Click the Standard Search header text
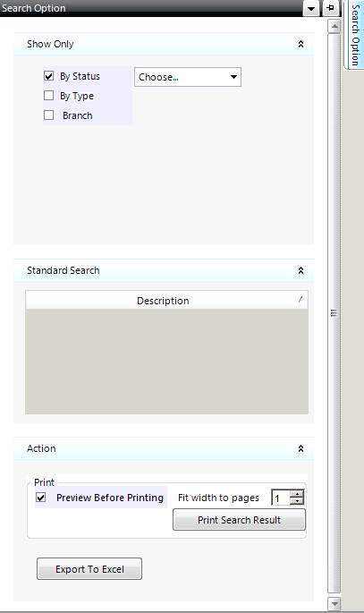364x613 pixels. click(x=63, y=270)
